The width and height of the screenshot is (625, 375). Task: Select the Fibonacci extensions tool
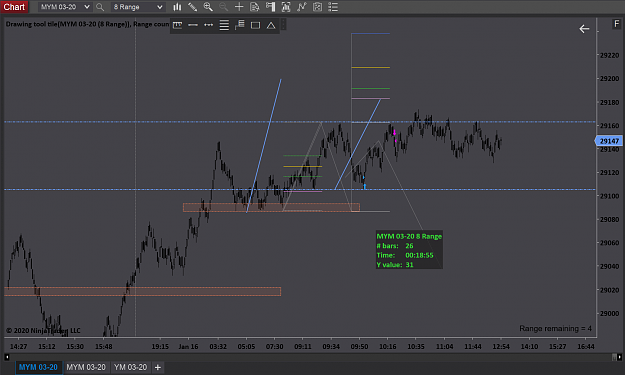click(x=240, y=25)
